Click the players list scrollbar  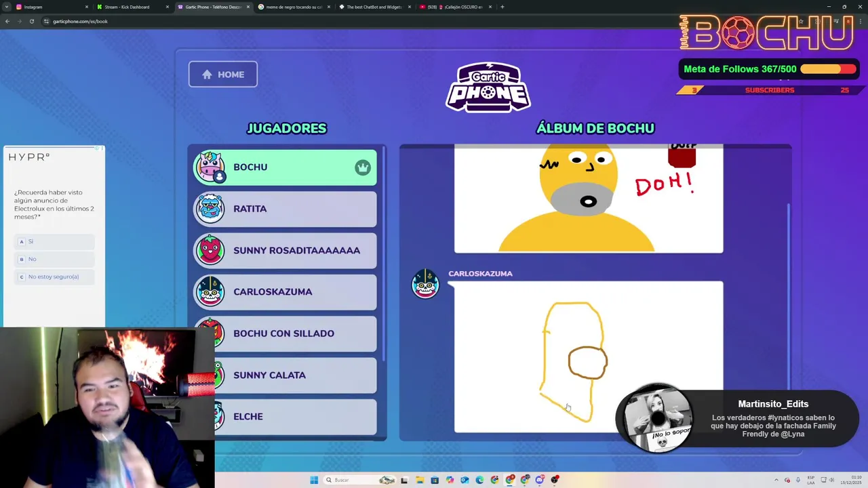coord(383,254)
